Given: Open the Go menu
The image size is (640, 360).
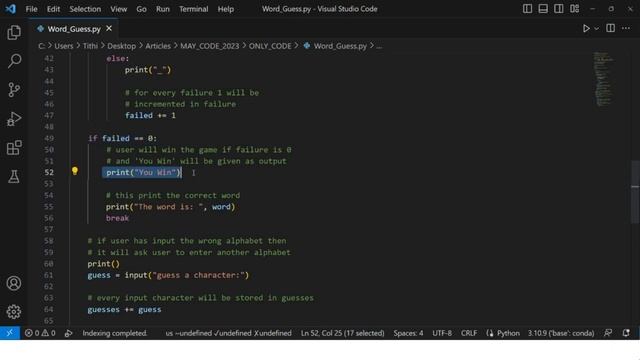Looking at the screenshot, I should 141,9.
